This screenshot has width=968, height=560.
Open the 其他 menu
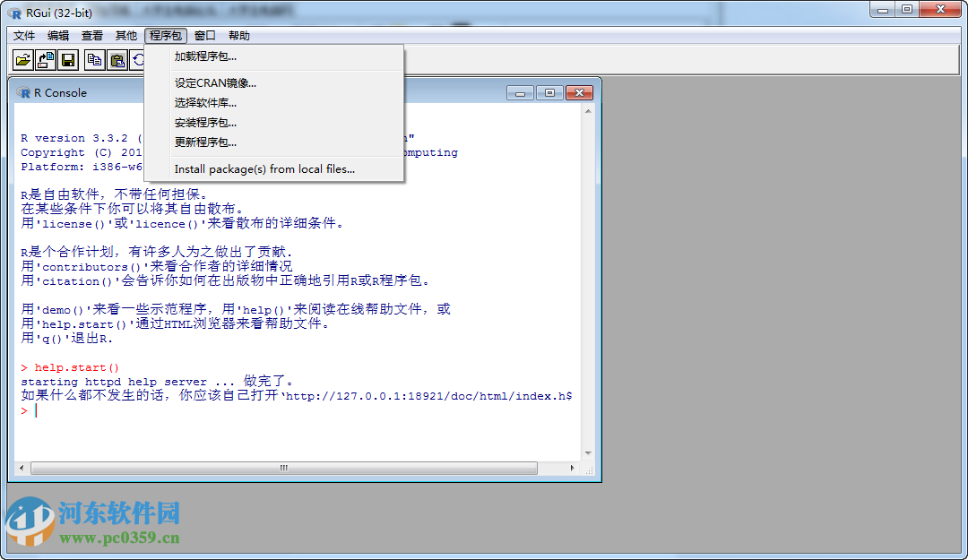[126, 36]
